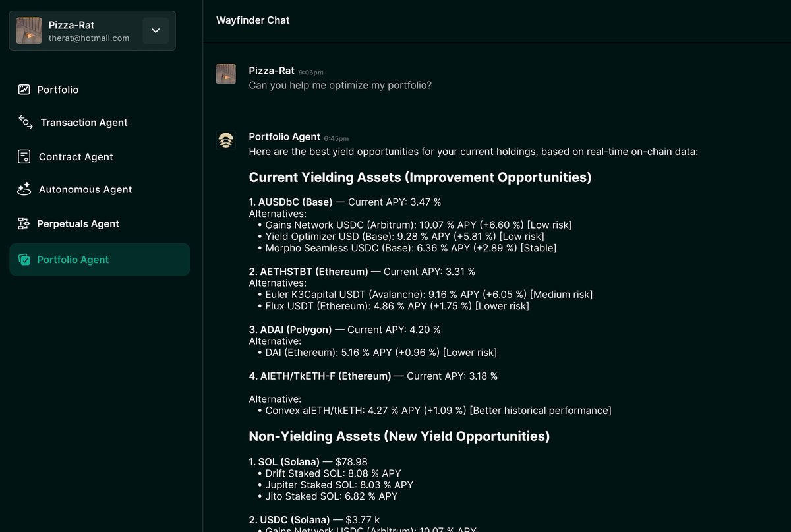
Task: Click the 9:06pm message timestamp
Action: click(x=311, y=72)
